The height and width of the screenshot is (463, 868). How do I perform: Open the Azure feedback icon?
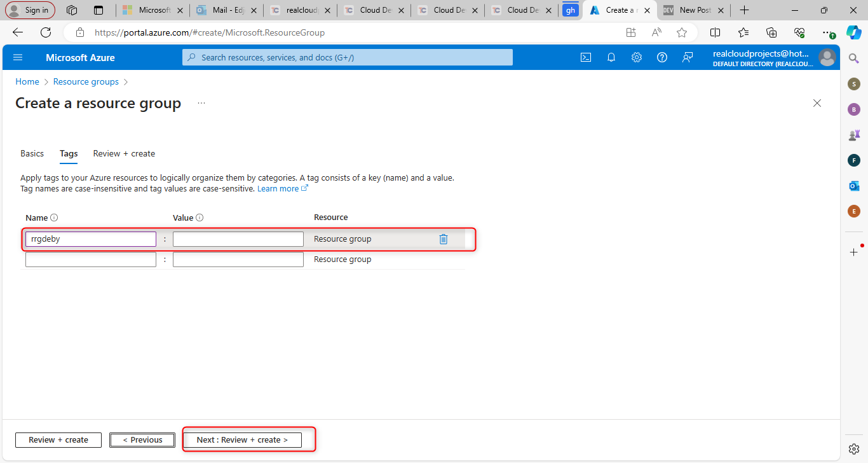coord(688,57)
